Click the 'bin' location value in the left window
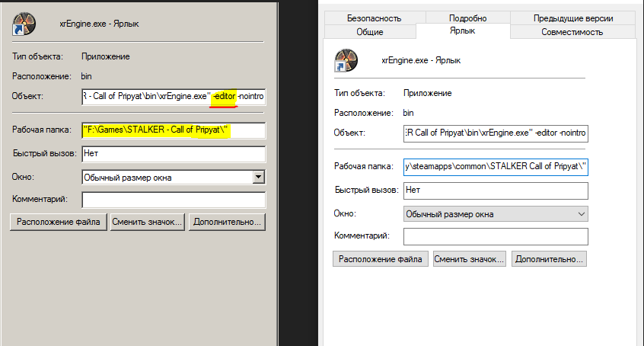 click(x=86, y=76)
